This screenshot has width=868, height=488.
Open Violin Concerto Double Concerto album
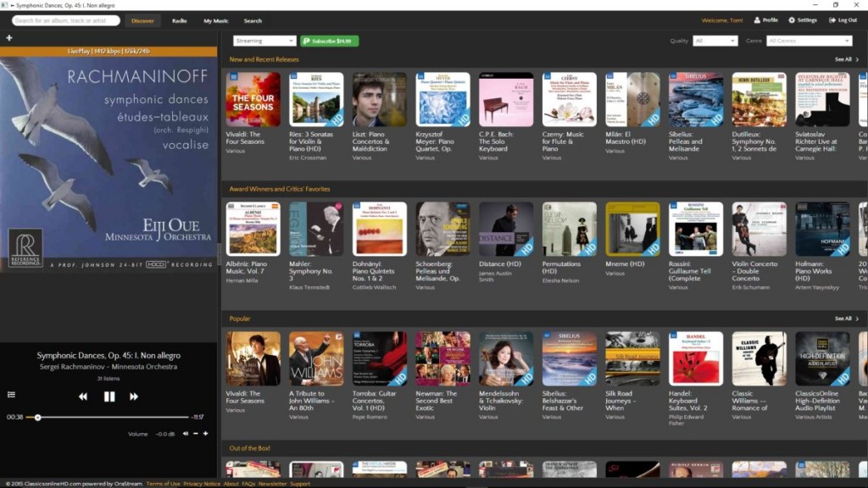(759, 229)
